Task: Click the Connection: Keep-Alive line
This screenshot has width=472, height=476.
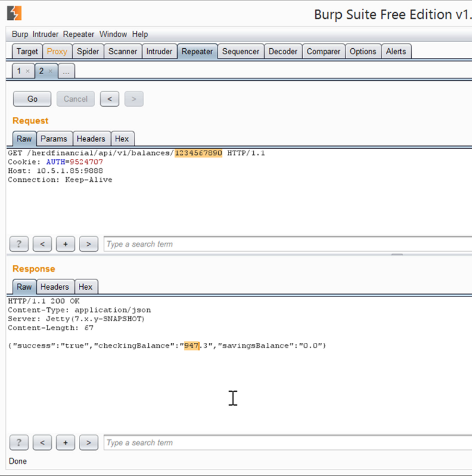Action: 60,180
